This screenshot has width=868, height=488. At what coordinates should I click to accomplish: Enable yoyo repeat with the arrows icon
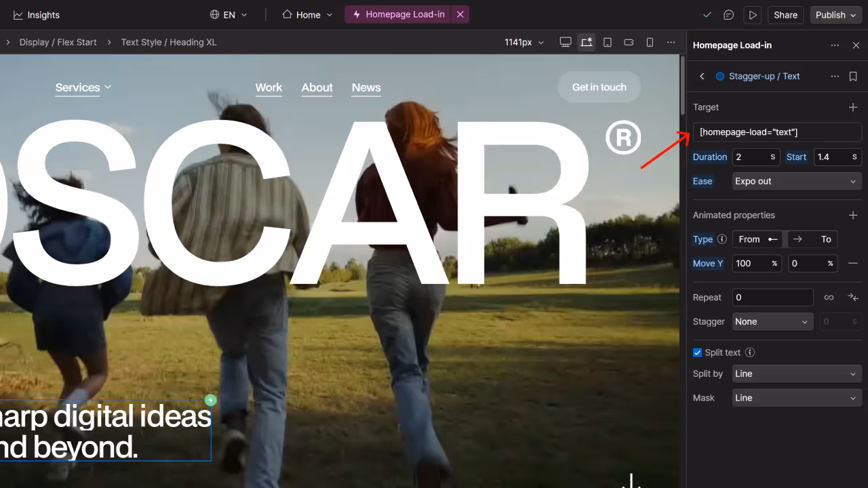click(x=853, y=297)
